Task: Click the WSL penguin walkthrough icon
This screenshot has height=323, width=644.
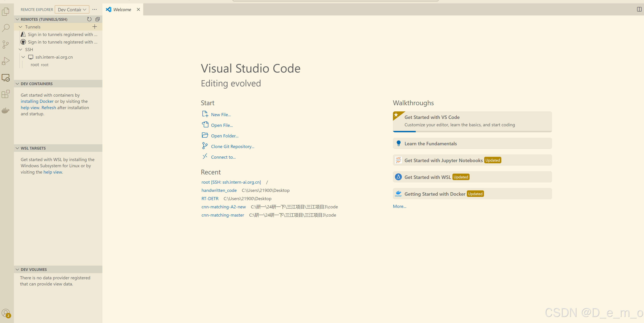Action: point(399,177)
